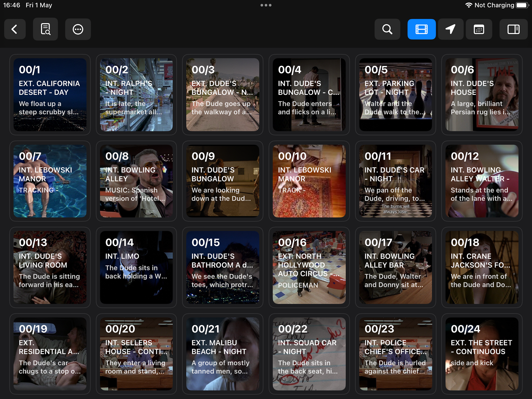Viewport: 532px width, 399px height.
Task: Open scene 00/1 California Desert card
Action: (50, 94)
